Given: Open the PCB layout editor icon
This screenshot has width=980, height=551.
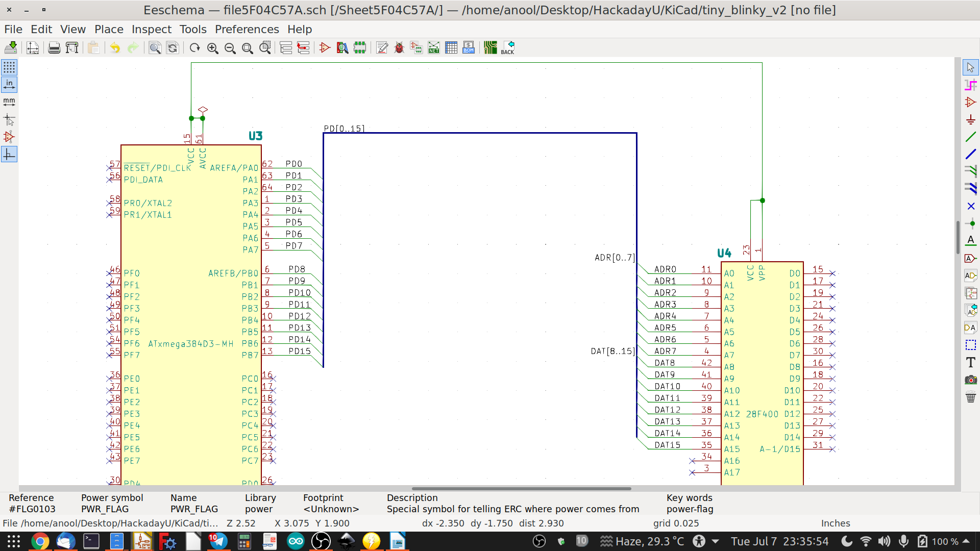Looking at the screenshot, I should click(491, 48).
